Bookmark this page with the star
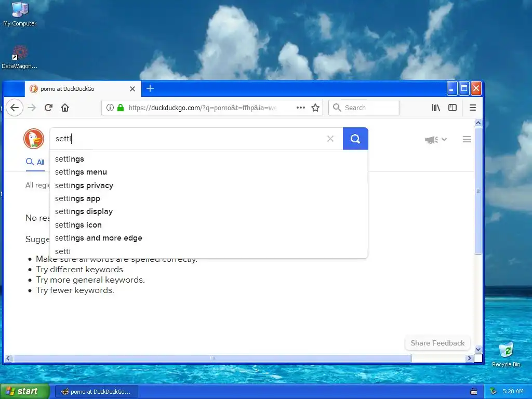The image size is (532, 399). pos(315,108)
